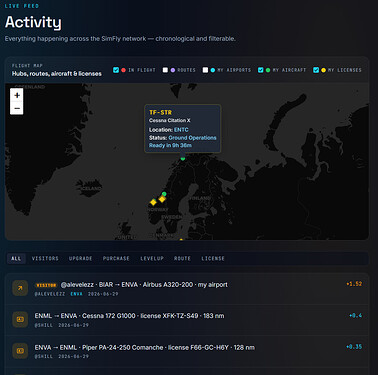Viewport: 378px width, 375px height.
Task: Click the visitor arrow icon for @alevelezz entry
Action: (20, 288)
